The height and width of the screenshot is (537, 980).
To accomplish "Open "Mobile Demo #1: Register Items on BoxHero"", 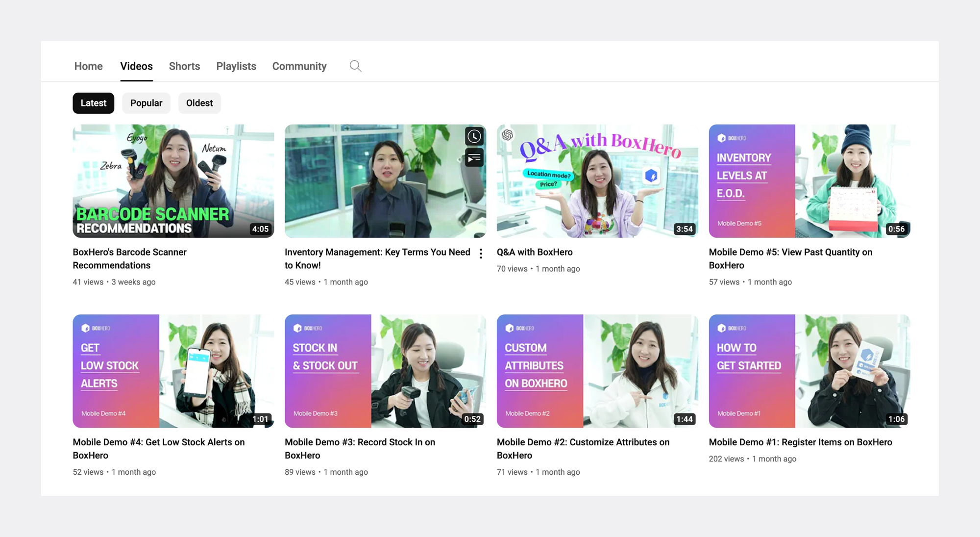I will coord(800,442).
